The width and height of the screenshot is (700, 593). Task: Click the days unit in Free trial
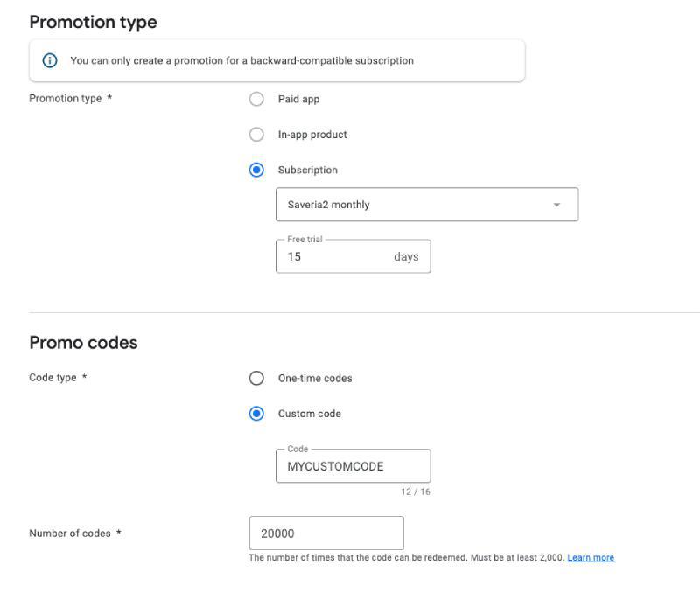click(x=406, y=257)
